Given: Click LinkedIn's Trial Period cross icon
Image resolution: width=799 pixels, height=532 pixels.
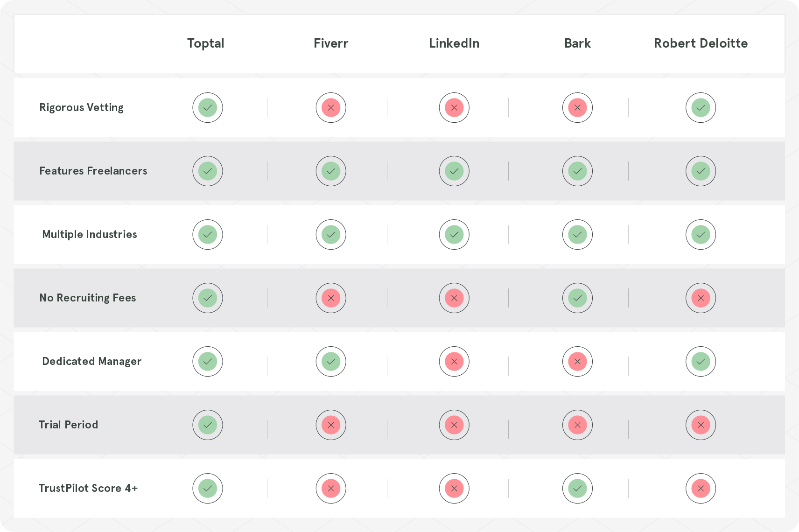Looking at the screenshot, I should [x=454, y=425].
